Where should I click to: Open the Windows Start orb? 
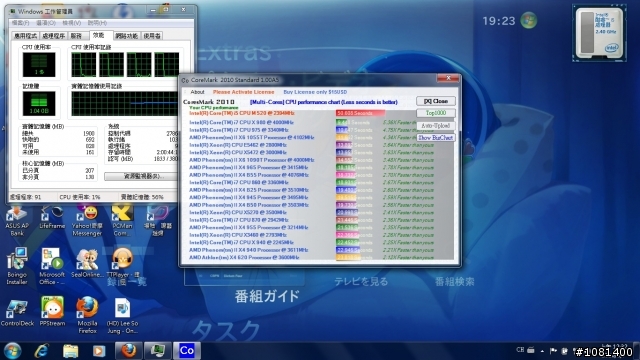[12, 351]
